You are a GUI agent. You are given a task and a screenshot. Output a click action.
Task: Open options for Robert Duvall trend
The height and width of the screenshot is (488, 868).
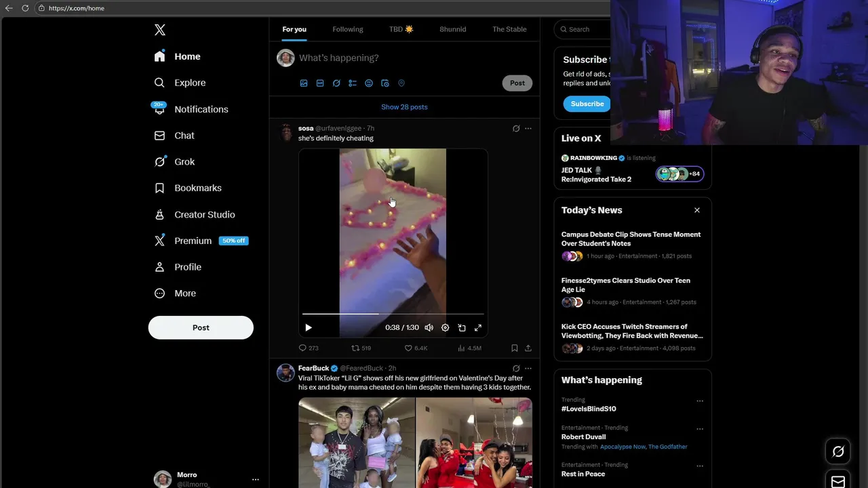700,429
